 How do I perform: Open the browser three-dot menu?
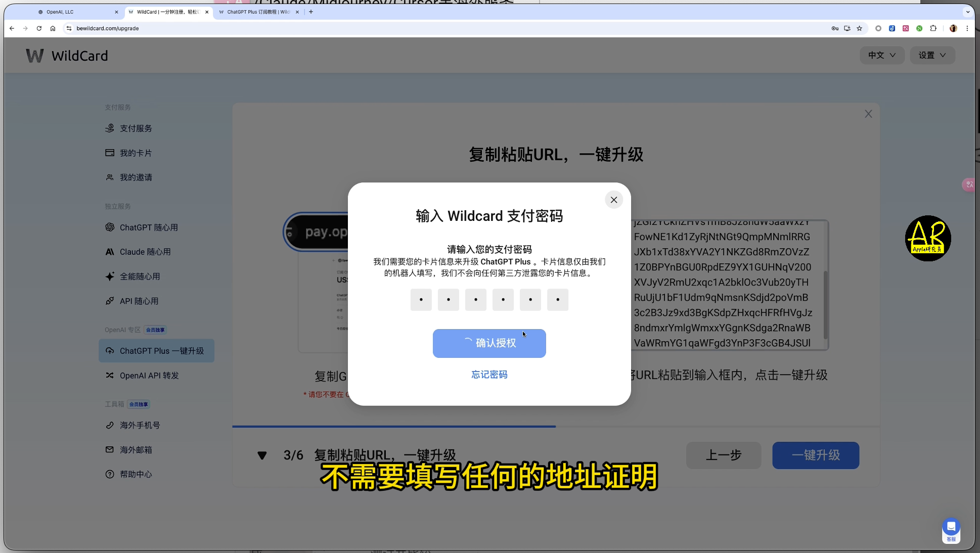(x=967, y=28)
